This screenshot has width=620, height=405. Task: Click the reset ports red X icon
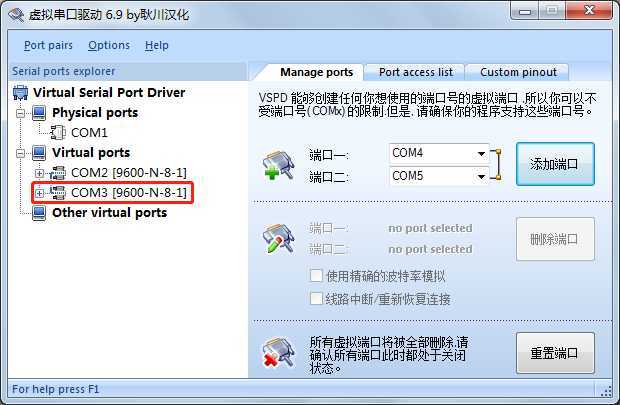(279, 352)
